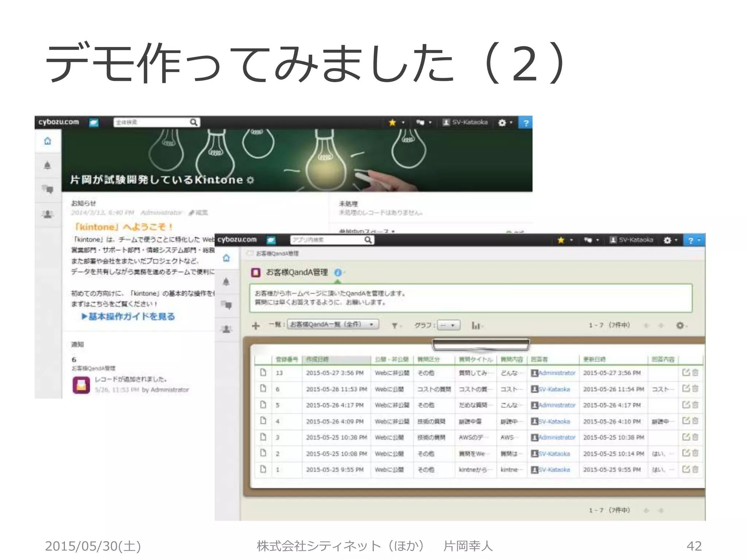Delete record 5 with trash icon
This screenshot has width=747, height=560.
[695, 405]
